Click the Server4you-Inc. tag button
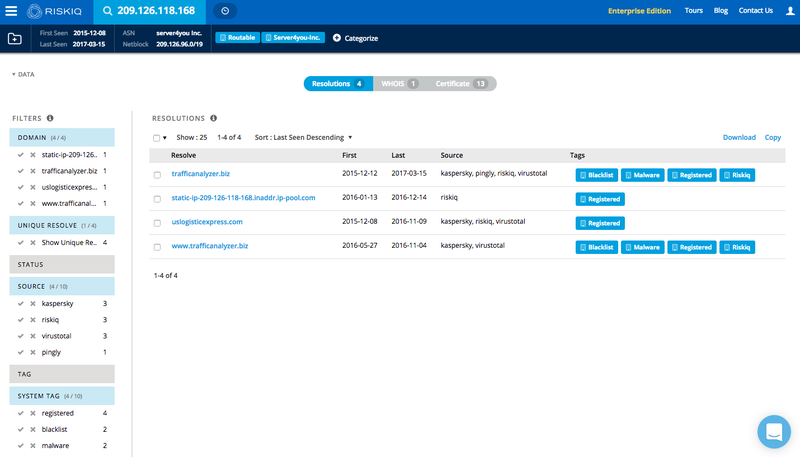Screen dimensions: 800x457 293,38
